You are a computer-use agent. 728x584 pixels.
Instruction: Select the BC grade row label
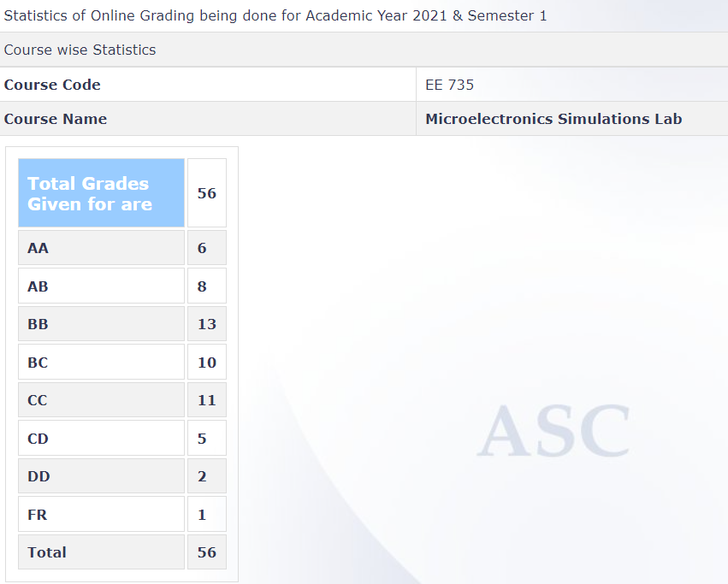coord(101,363)
